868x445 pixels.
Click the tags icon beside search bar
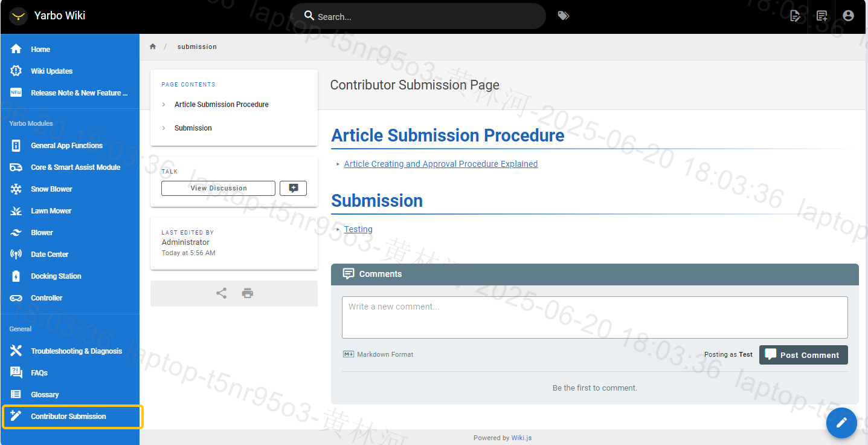coord(563,16)
